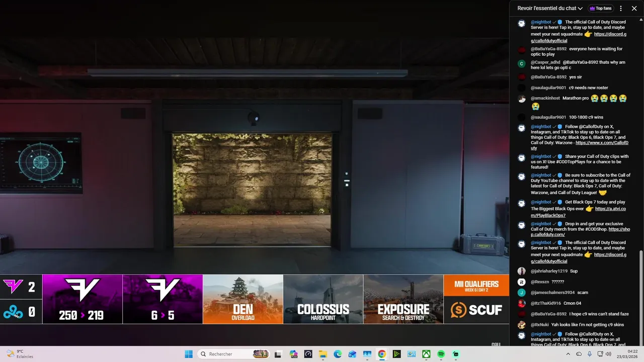644x362 pixels.
Task: Click Rexszn's profile avatar
Action: 522,282
